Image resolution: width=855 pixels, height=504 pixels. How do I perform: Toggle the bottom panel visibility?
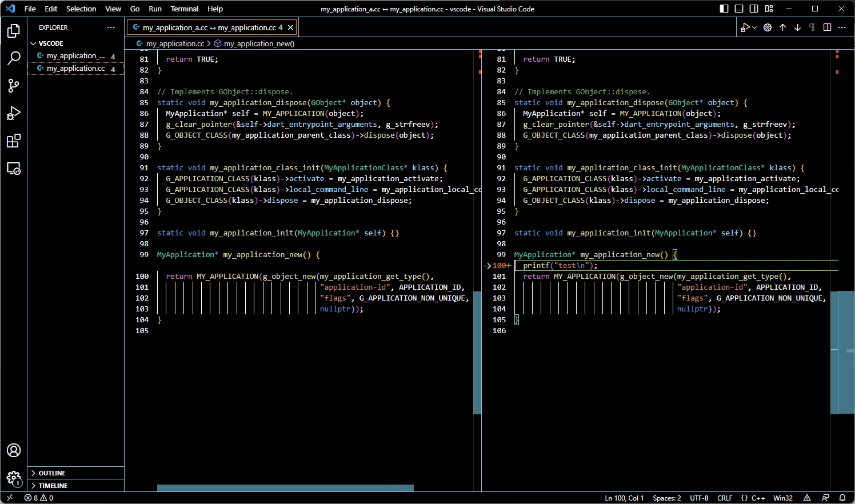pos(739,9)
